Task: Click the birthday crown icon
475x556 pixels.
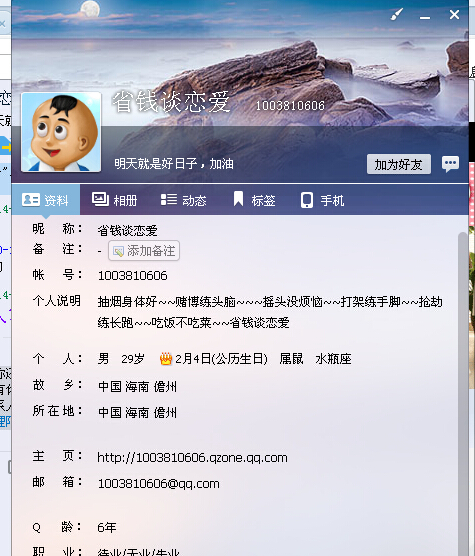Action: [166, 359]
